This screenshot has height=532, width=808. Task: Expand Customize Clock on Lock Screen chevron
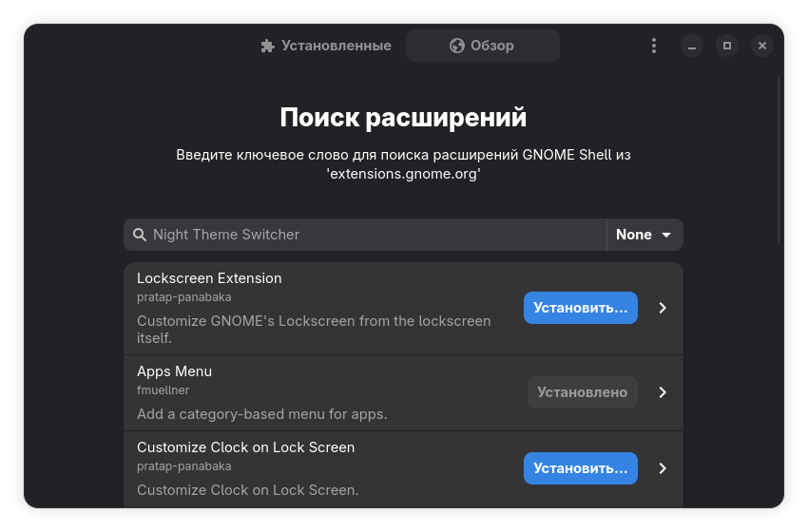tap(663, 468)
